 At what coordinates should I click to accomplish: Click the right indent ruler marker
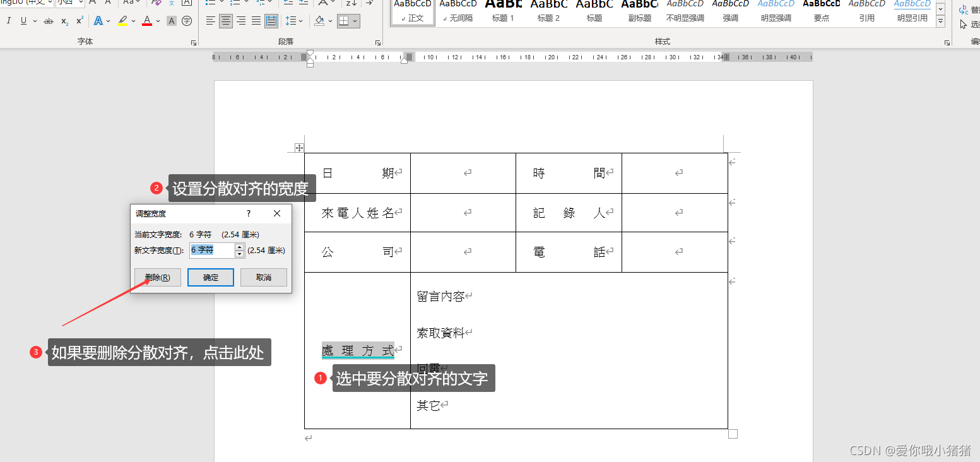point(404,60)
